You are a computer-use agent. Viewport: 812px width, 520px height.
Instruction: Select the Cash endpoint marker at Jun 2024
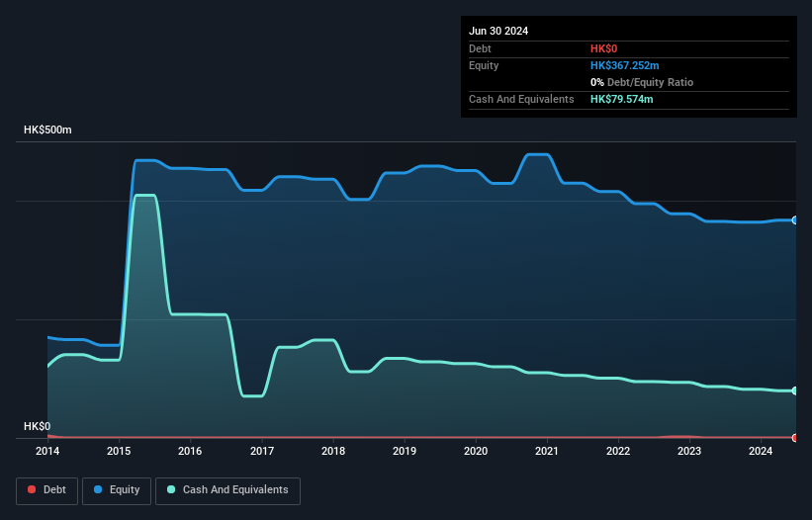[795, 390]
